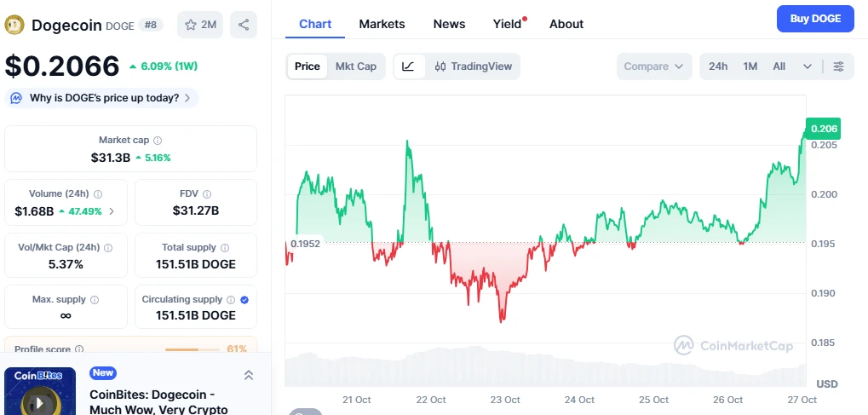The width and height of the screenshot is (868, 415).
Task: Open the Compare dropdown
Action: [x=653, y=66]
